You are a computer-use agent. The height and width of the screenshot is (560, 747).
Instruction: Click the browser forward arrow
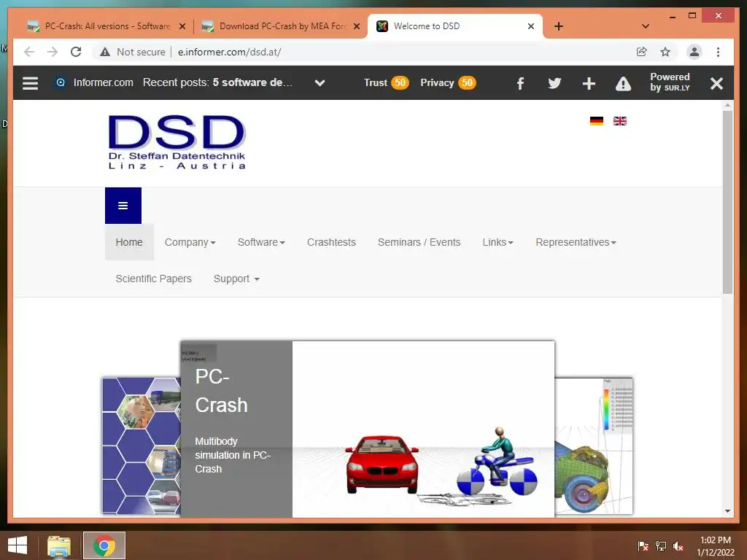click(x=53, y=52)
